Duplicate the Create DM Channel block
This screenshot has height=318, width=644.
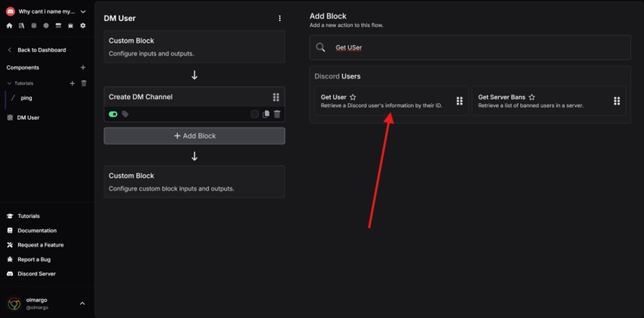click(266, 114)
